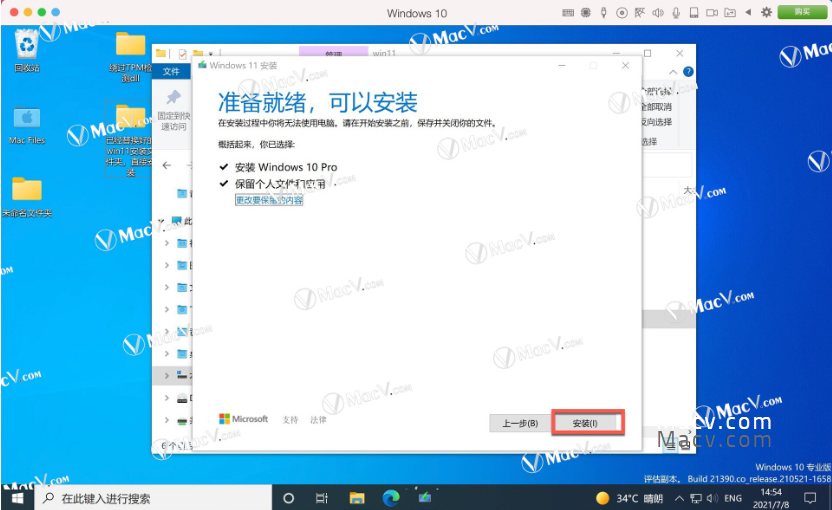The image size is (832, 510).
Task: Open the Parallels CD/DVD disc icon
Action: 622,13
